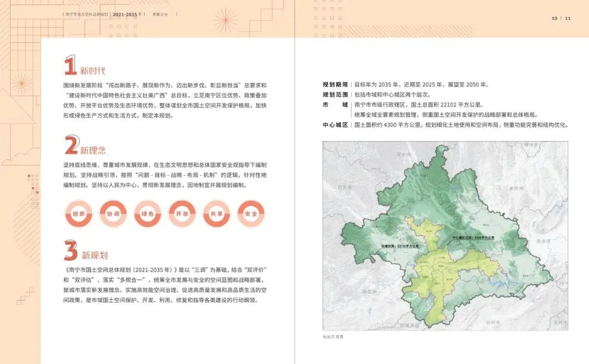This screenshot has height=364, width=589.
Task: Click the 绿色 circle icon
Action: click(148, 214)
